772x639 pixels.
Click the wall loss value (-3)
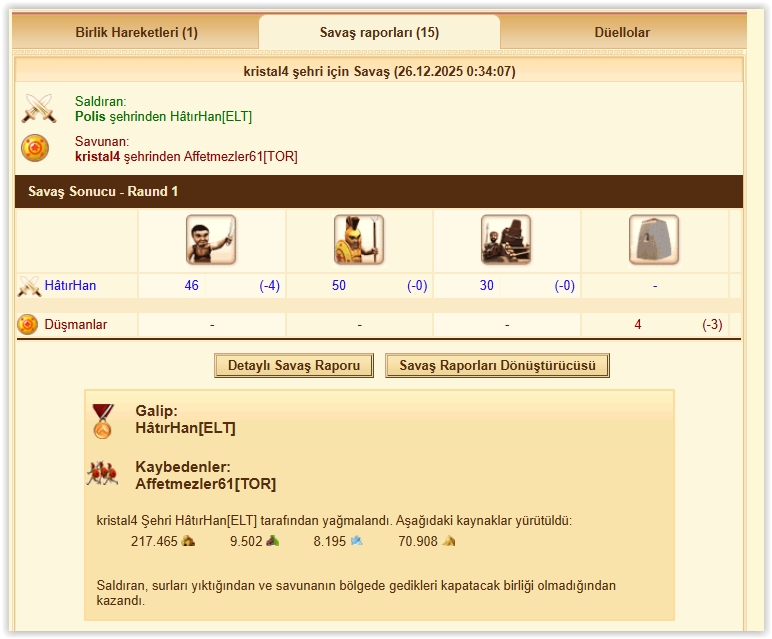[x=712, y=324]
